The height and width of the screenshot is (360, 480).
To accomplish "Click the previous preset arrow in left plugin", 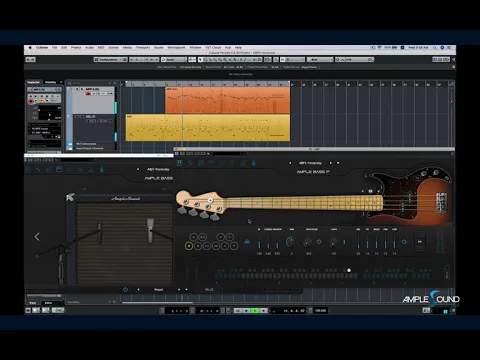I will pyautogui.click(x=138, y=169).
